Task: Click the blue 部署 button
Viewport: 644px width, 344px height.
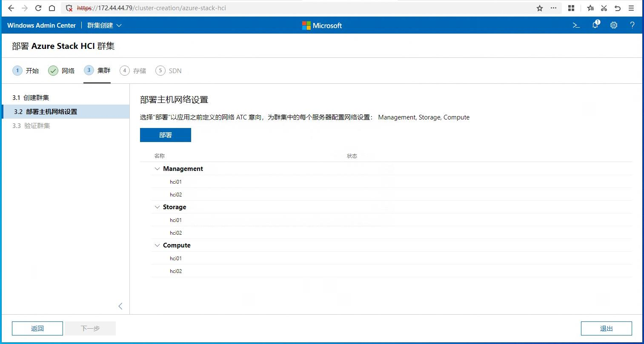Action: [166, 135]
